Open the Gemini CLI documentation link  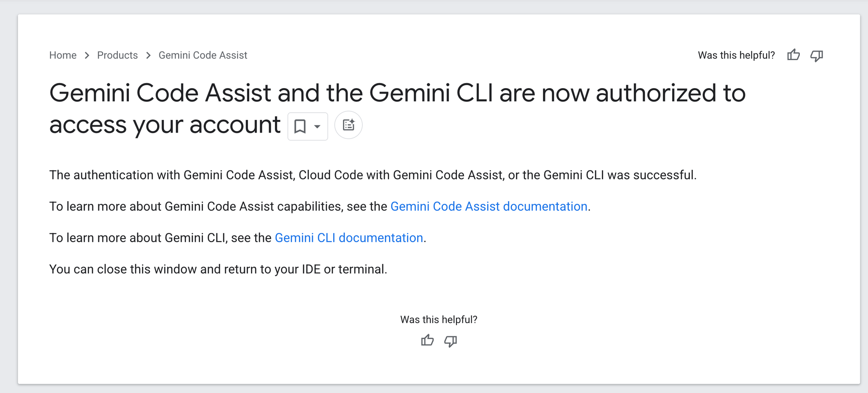[x=349, y=238]
